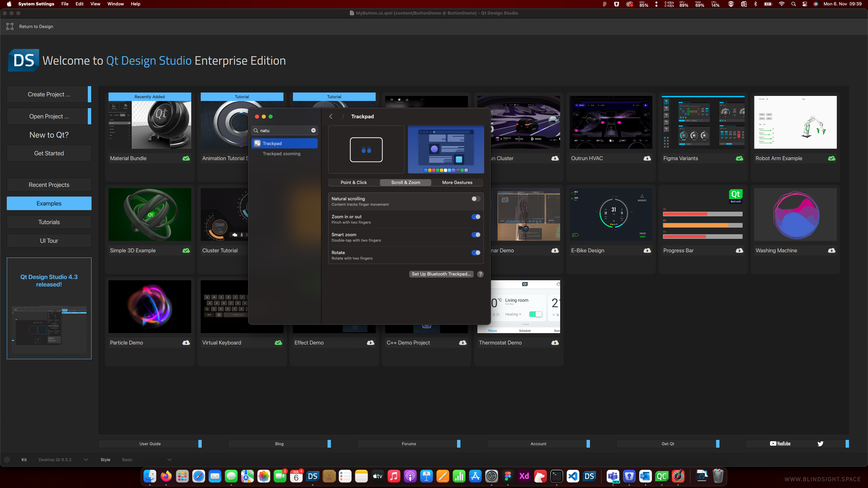868x488 pixels.
Task: Open the File menu
Action: [65, 4]
